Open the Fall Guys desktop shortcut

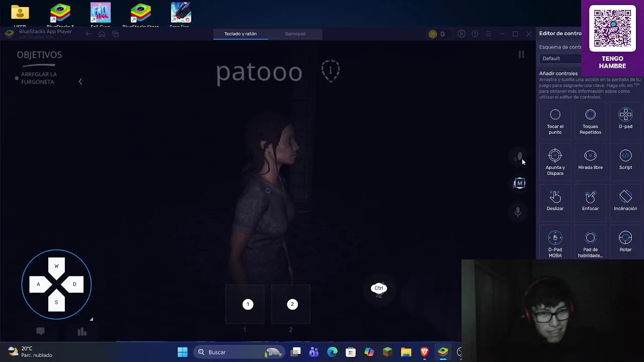click(100, 15)
